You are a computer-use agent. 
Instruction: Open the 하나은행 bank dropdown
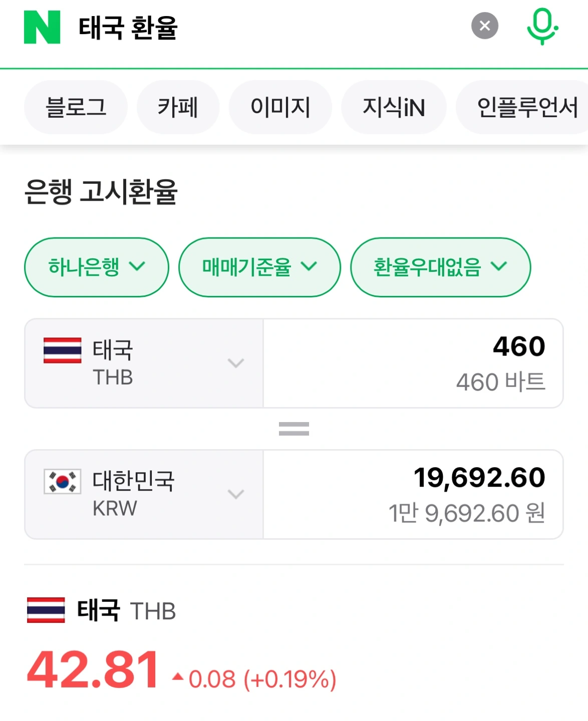(97, 267)
